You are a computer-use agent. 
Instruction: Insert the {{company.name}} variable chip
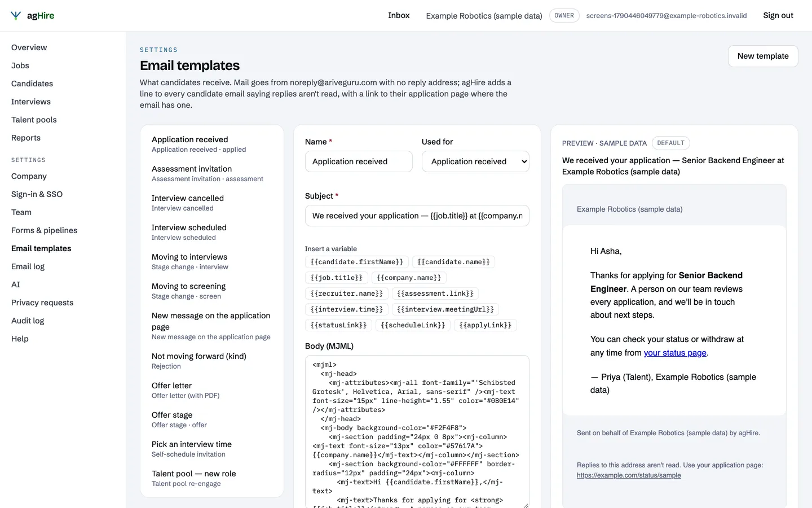(409, 278)
